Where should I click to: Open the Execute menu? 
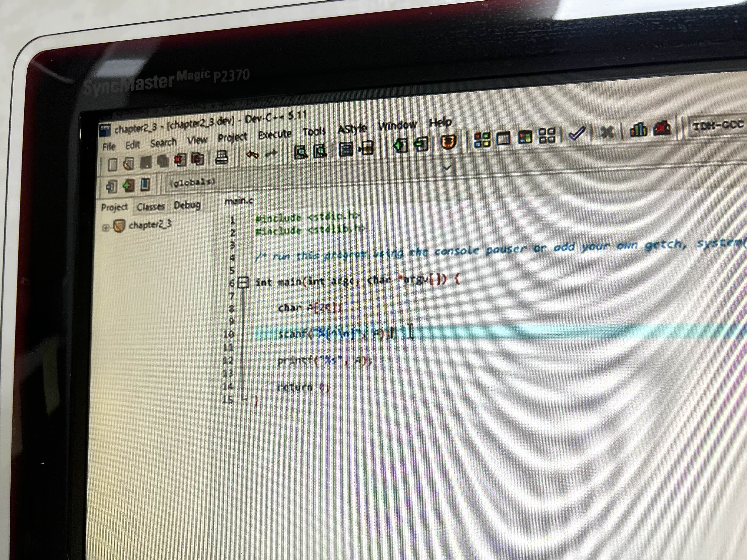[x=275, y=134]
